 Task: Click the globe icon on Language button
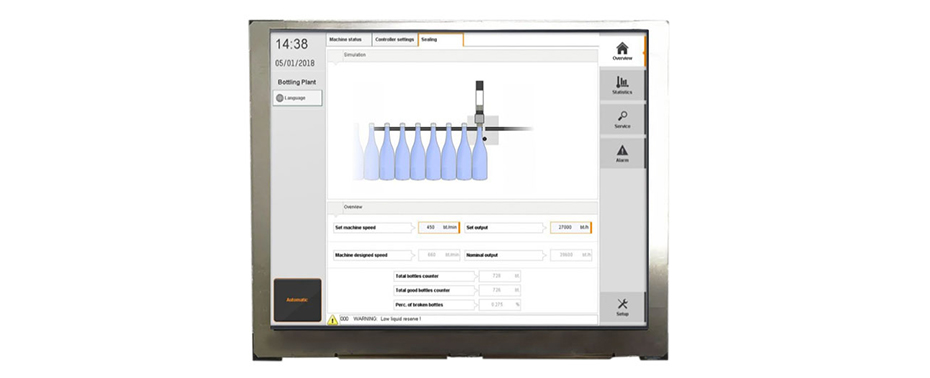(x=279, y=98)
